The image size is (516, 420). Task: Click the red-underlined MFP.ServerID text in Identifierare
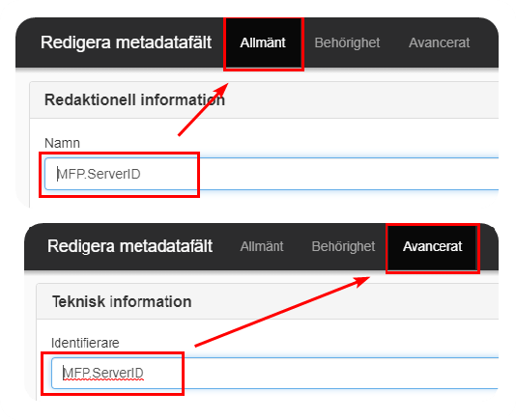pyautogui.click(x=103, y=373)
